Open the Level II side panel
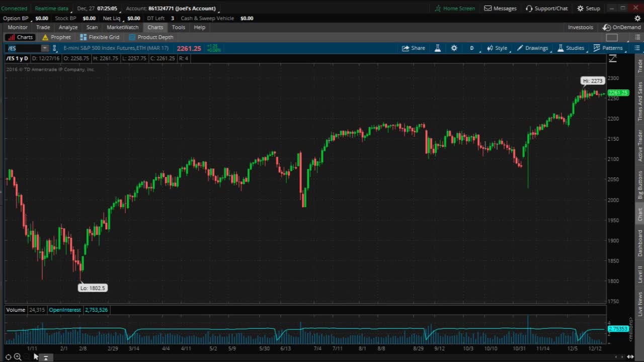The width and height of the screenshot is (644, 362). (x=640, y=274)
